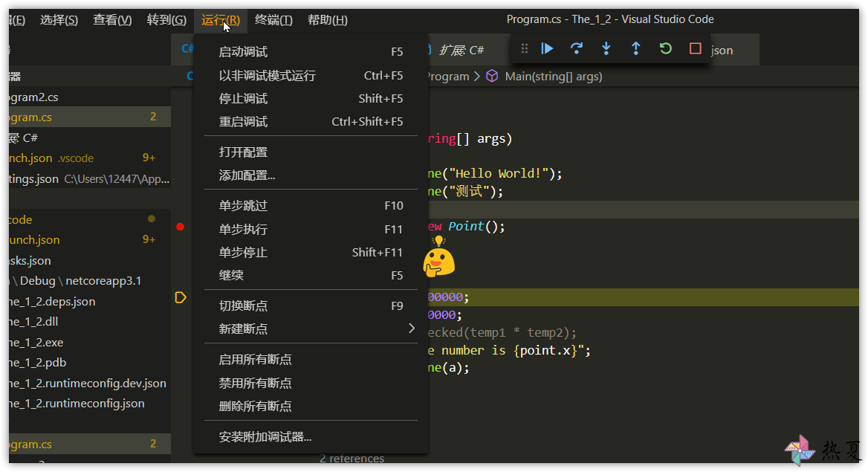Click the Step Over debug icon
This screenshot has width=868, height=472.
coord(576,49)
